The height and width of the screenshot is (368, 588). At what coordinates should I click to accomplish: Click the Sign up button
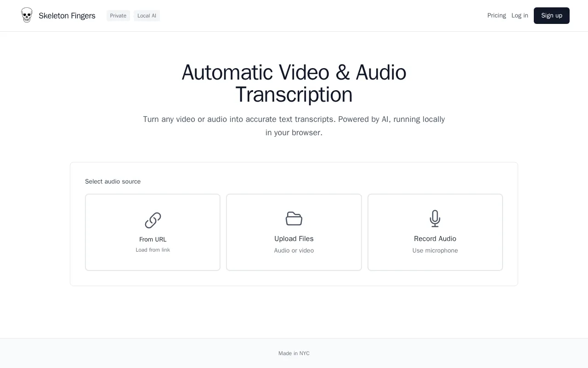coord(552,16)
